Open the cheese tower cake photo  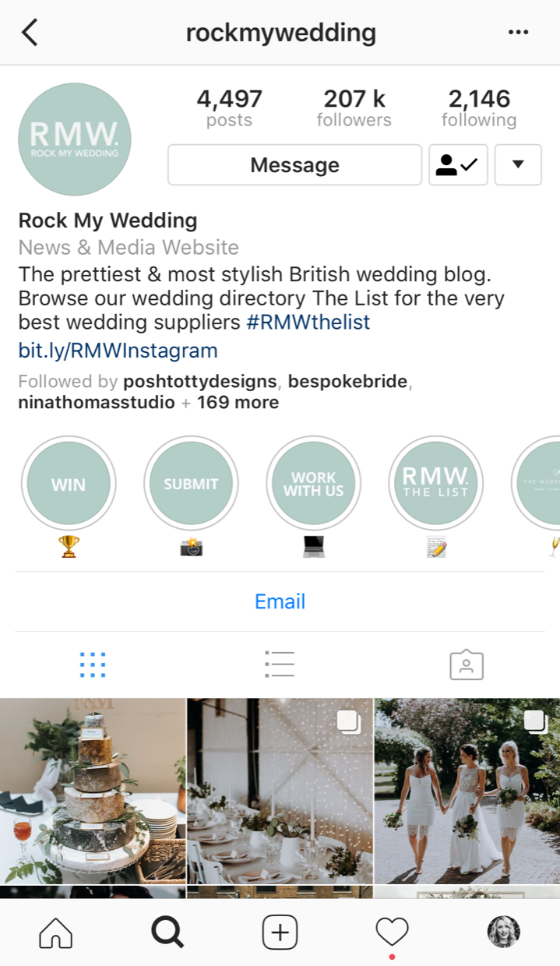(93, 791)
